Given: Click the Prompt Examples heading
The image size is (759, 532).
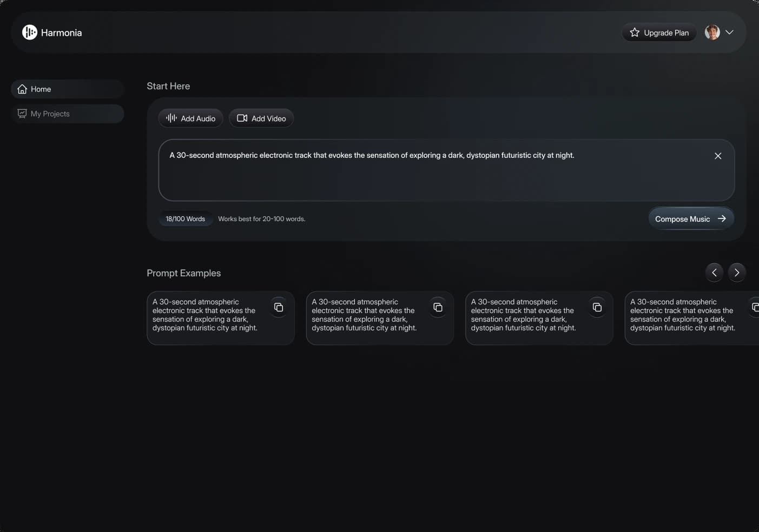Looking at the screenshot, I should click(184, 273).
